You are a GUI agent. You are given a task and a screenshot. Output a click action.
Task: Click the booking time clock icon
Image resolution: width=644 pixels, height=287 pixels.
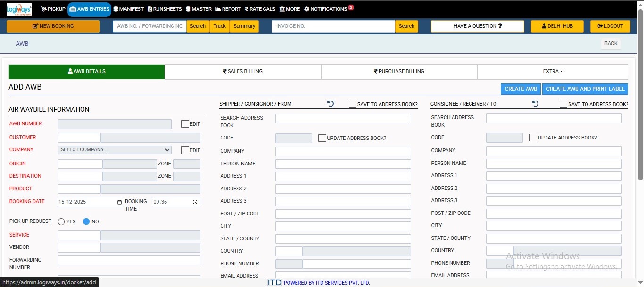tap(195, 202)
